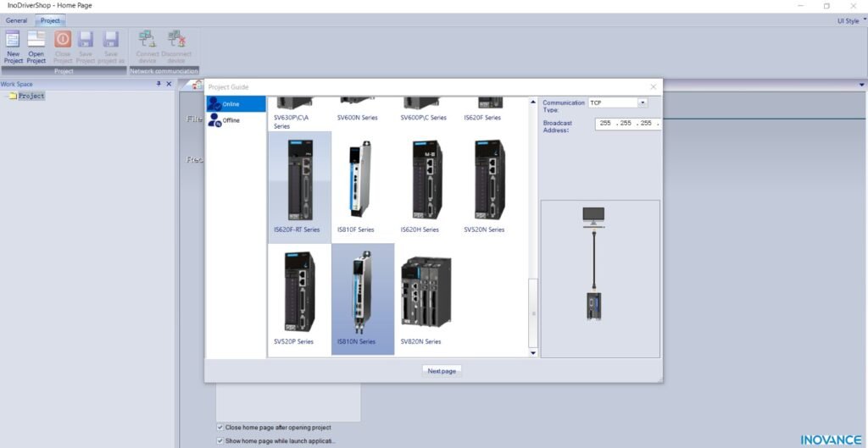Screen dimensions: 868x448
Task: Click the Next page button
Action: click(442, 371)
